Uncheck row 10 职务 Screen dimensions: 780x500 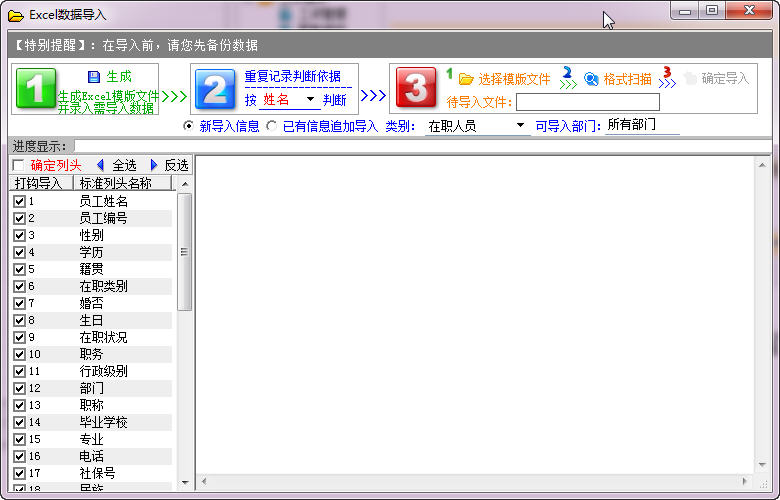(x=19, y=354)
